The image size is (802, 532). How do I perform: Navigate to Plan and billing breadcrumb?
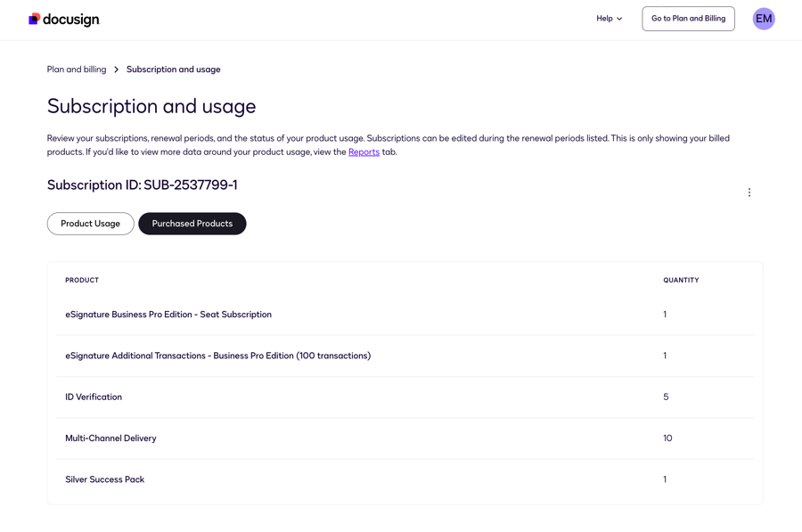(x=77, y=69)
